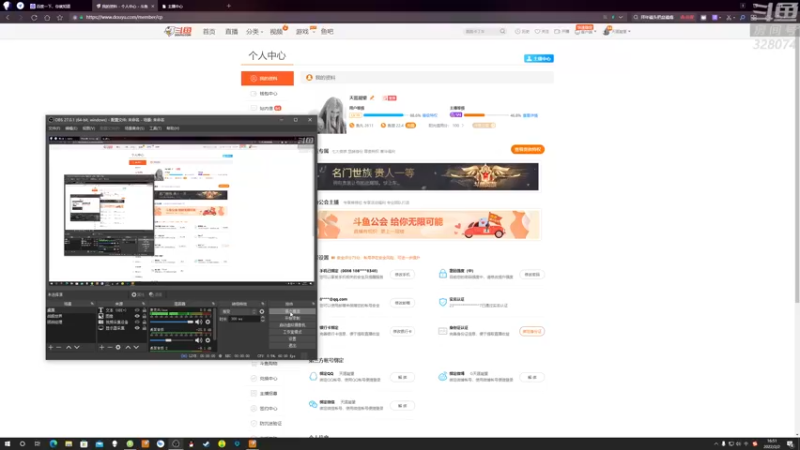This screenshot has height=450, width=800.
Task: Toggle visibility of Video Capture Device source
Action: pyautogui.click(x=137, y=322)
